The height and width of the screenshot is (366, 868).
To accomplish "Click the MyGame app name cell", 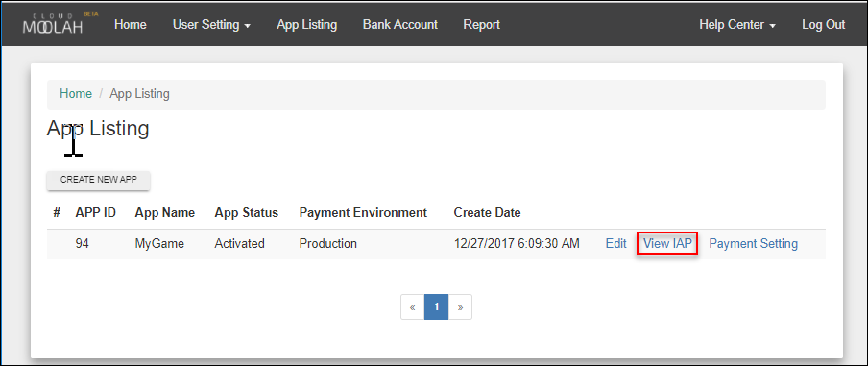I will click(159, 244).
